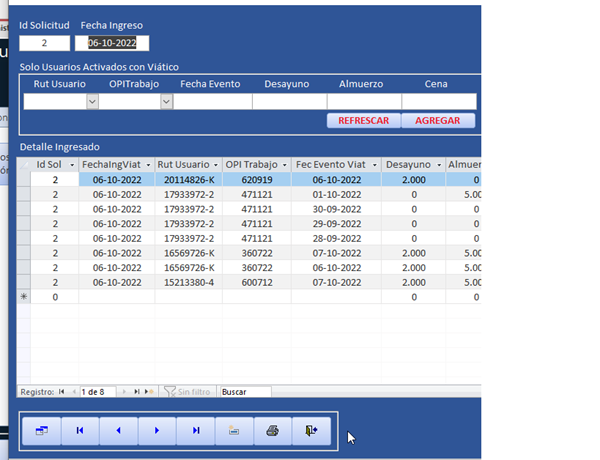Jump to last record in bottom toolbar

[196, 430]
